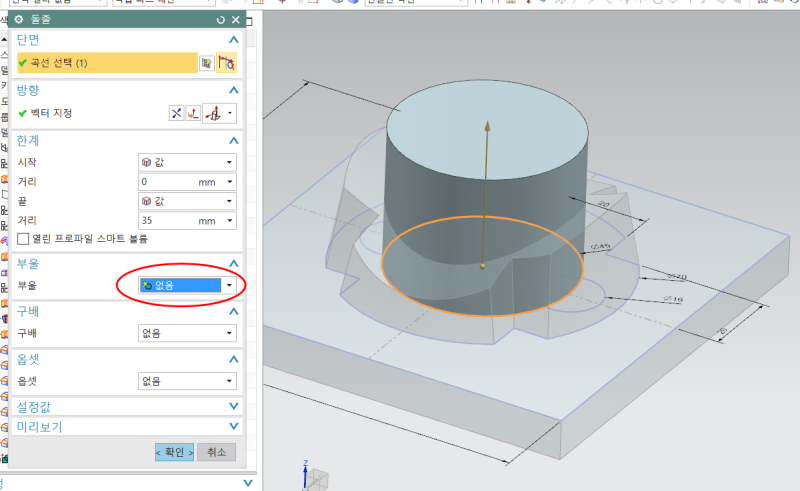Click the gear icon in the 돌출 dialog title

[x=21, y=19]
